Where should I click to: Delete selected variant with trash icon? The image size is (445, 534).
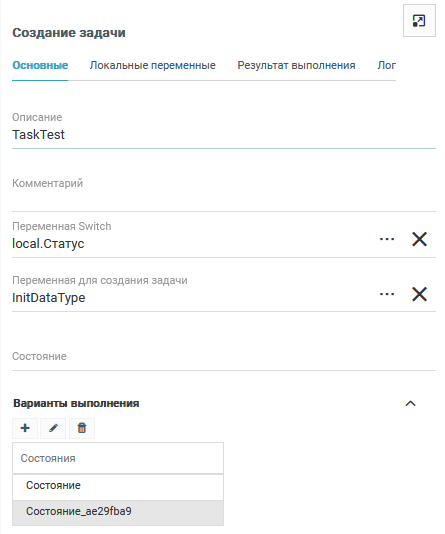point(82,428)
